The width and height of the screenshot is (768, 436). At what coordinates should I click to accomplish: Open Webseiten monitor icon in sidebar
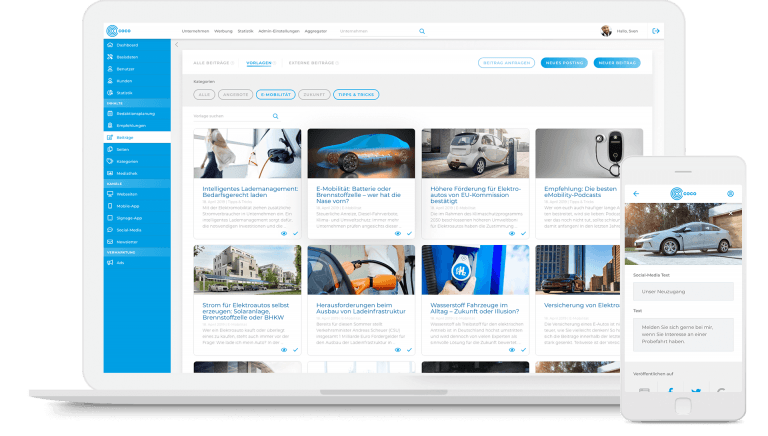click(110, 194)
